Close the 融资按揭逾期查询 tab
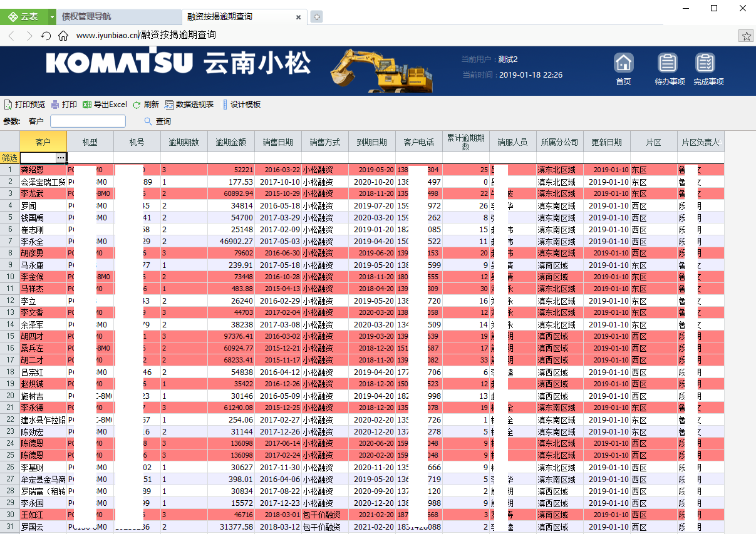The height and width of the screenshot is (534, 756). [x=298, y=18]
